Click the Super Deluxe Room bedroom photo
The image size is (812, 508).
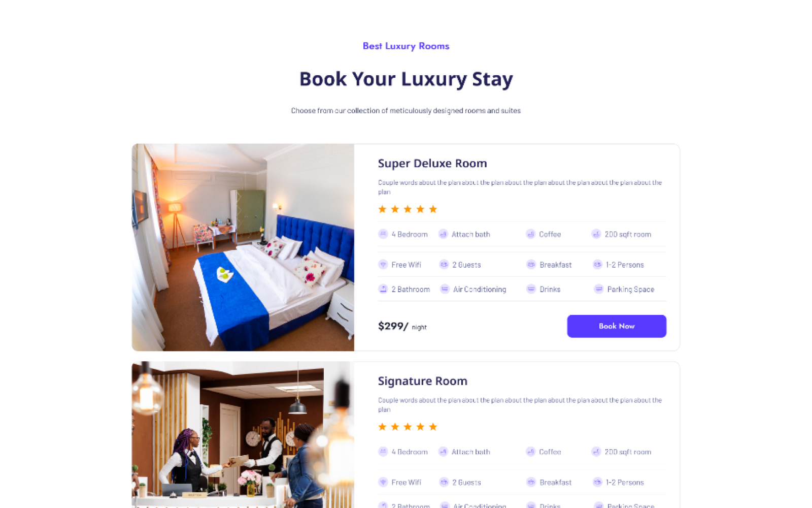tap(243, 247)
